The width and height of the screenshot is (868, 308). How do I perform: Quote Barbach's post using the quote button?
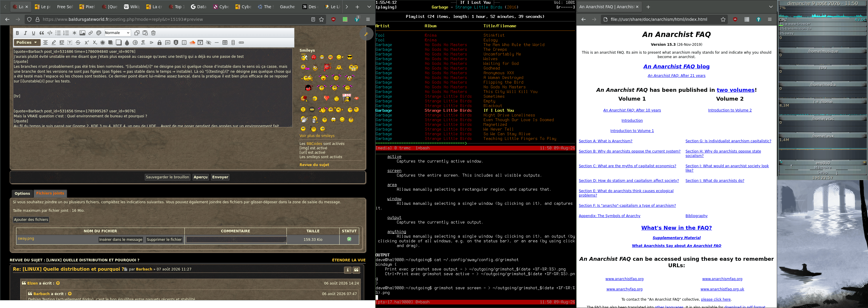[356, 270]
